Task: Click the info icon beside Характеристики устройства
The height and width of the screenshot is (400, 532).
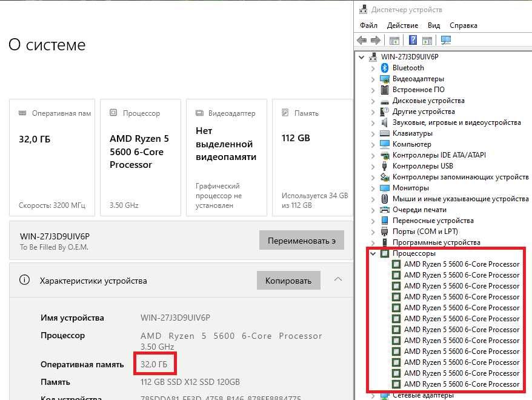Action: point(24,280)
